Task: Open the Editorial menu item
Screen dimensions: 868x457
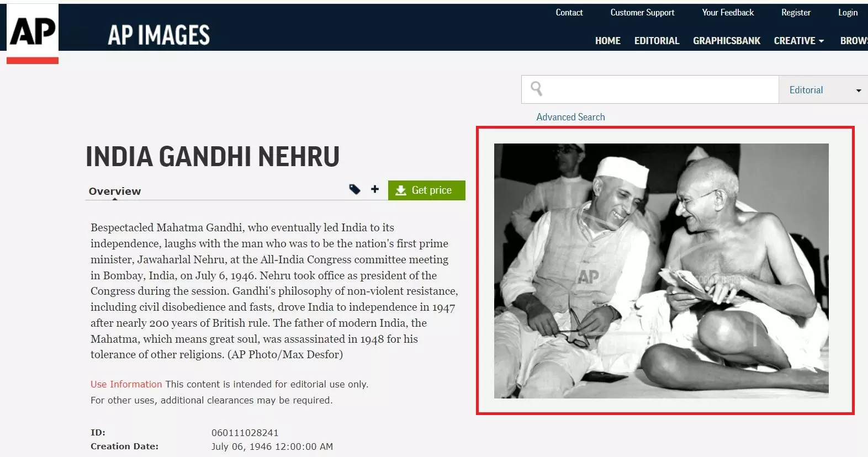Action: coord(657,41)
